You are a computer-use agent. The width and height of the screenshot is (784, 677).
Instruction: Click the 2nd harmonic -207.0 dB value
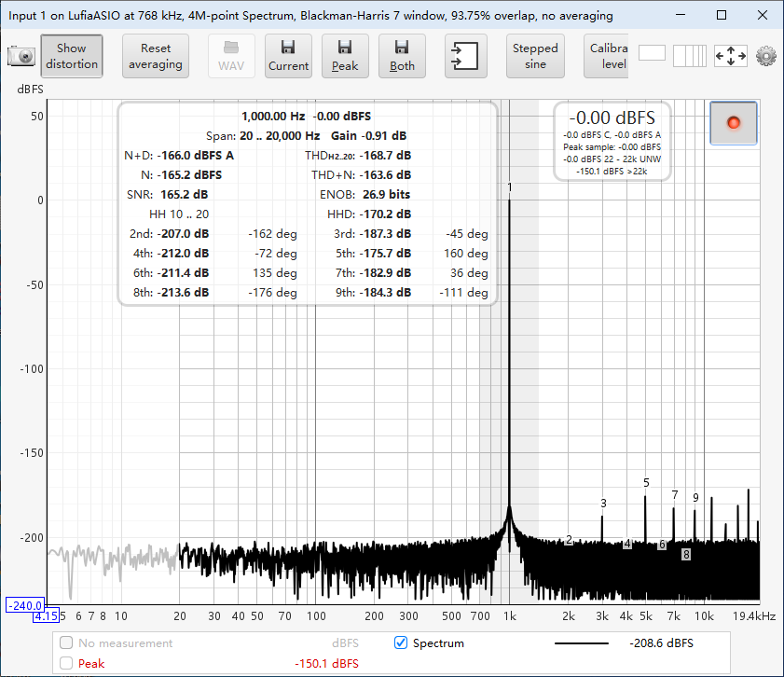pos(183,234)
